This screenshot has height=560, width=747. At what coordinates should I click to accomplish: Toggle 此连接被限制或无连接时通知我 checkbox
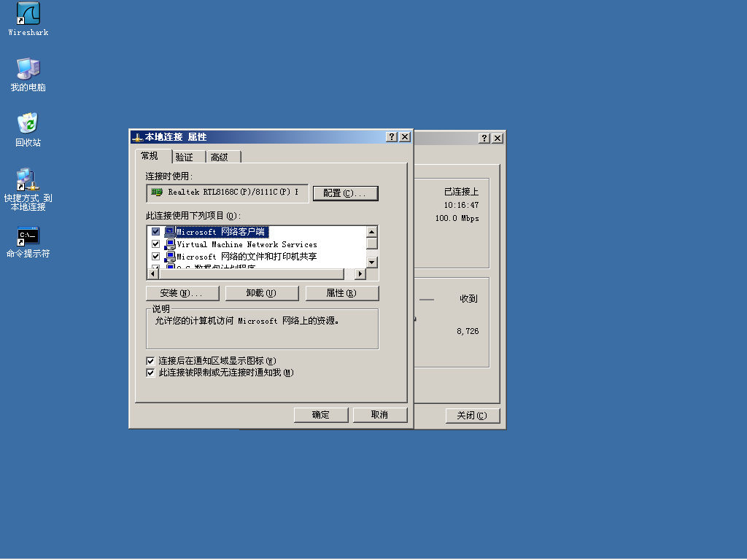150,373
